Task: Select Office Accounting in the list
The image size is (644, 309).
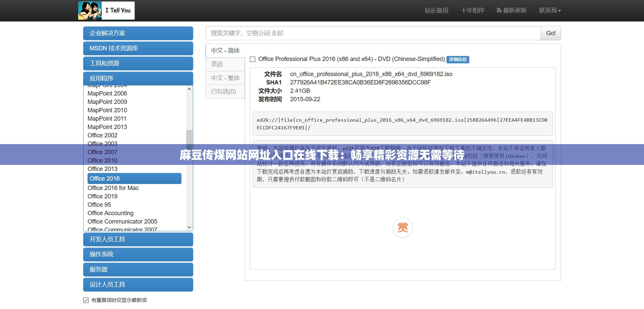Action: pyautogui.click(x=110, y=213)
